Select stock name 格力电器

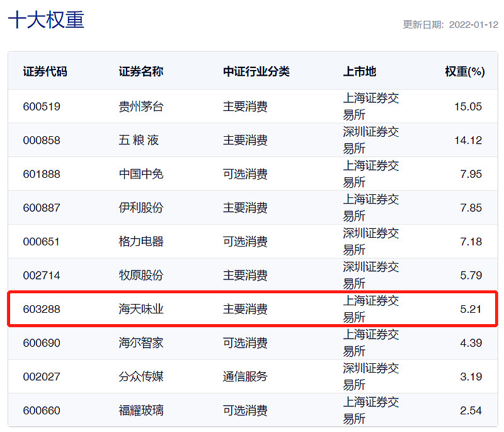(141, 242)
